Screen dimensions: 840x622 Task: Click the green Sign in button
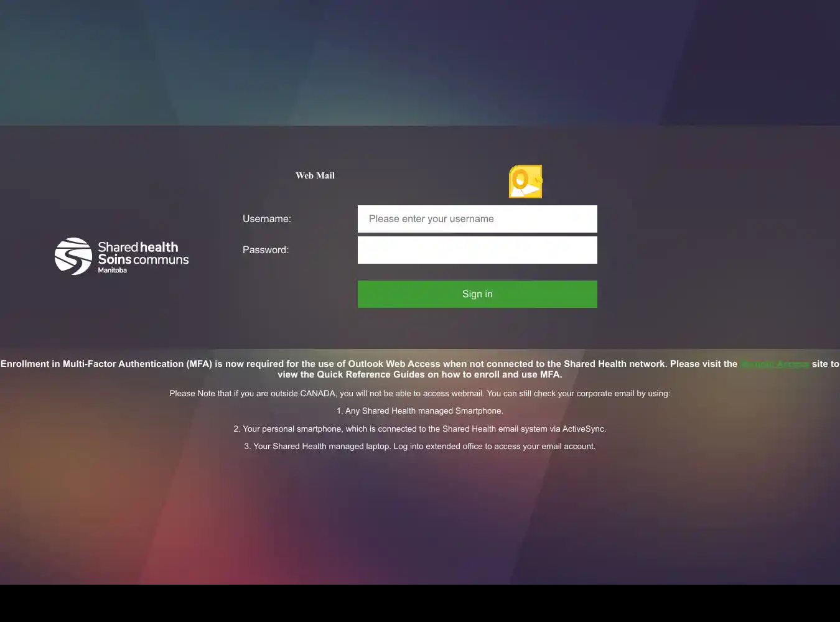click(477, 294)
